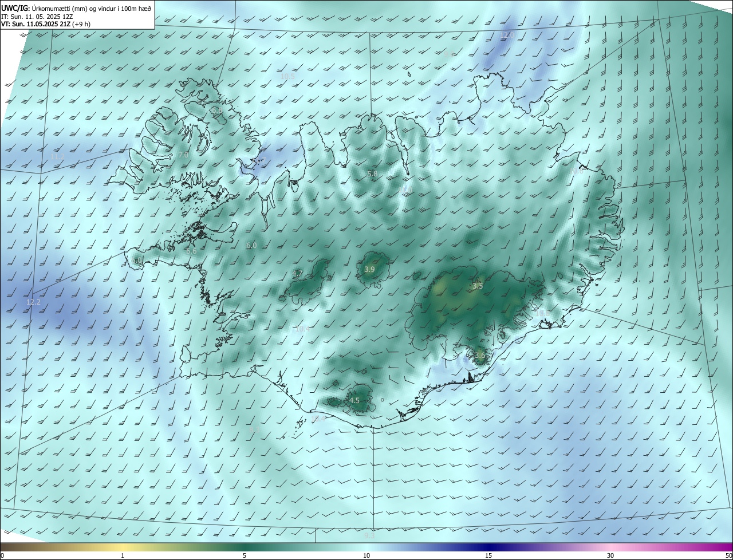Click the color scale tick label 15
The height and width of the screenshot is (560, 733).
click(x=488, y=555)
